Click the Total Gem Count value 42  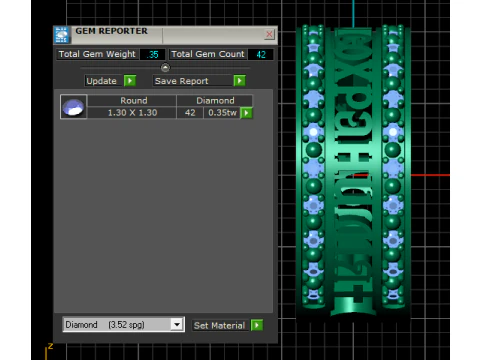pos(261,54)
